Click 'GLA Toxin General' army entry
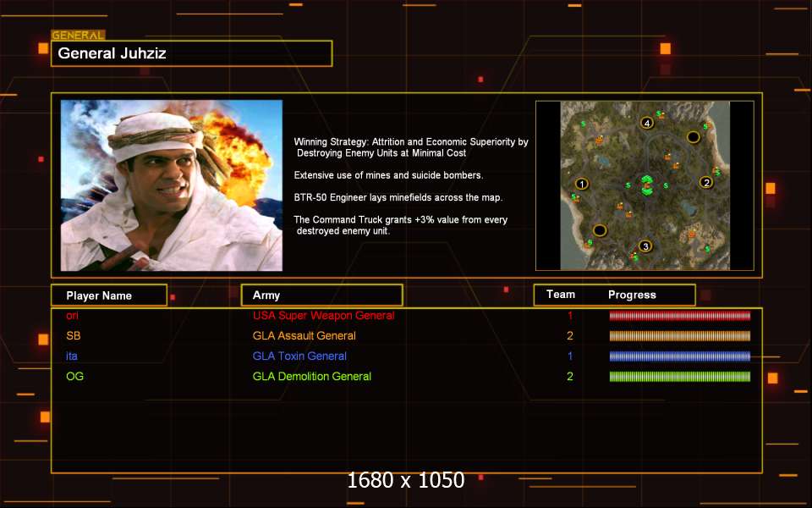Screen dimensions: 812x508 point(299,356)
